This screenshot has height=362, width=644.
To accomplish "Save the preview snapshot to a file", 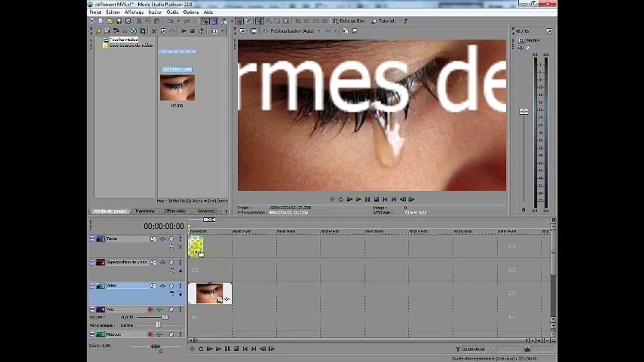I will [x=354, y=31].
